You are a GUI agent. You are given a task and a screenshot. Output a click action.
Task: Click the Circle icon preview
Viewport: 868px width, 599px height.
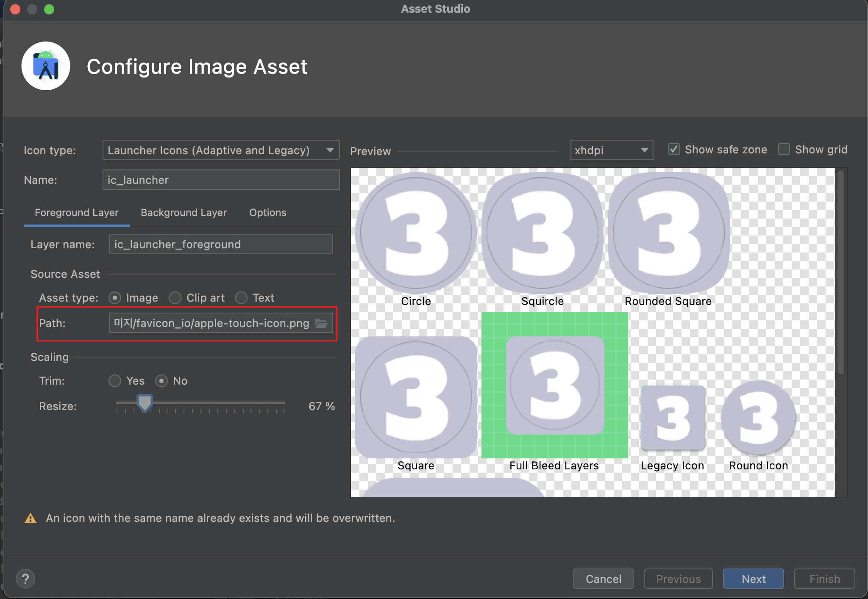(416, 233)
